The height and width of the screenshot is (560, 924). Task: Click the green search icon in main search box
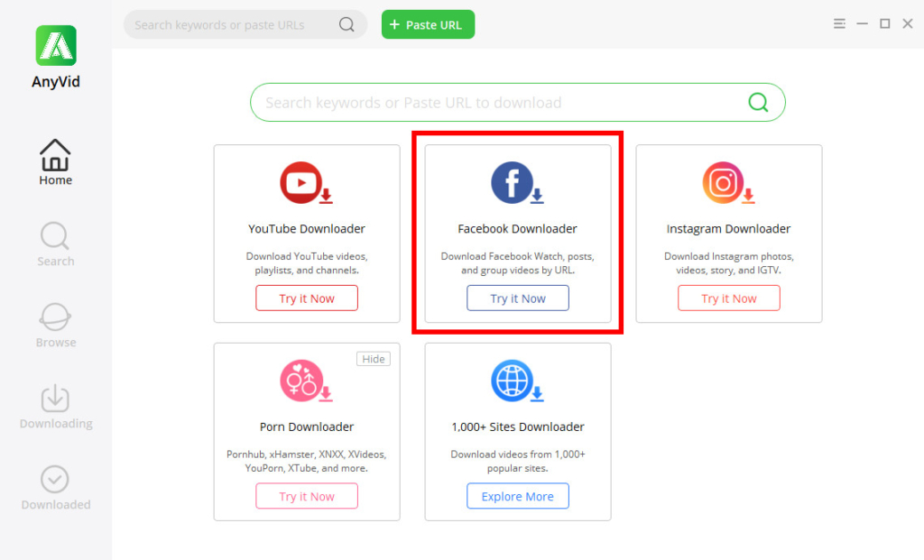click(758, 103)
